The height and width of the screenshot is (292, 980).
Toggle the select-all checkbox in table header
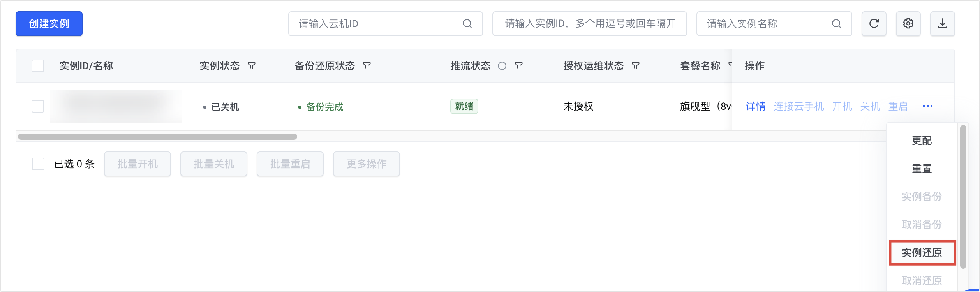(38, 66)
